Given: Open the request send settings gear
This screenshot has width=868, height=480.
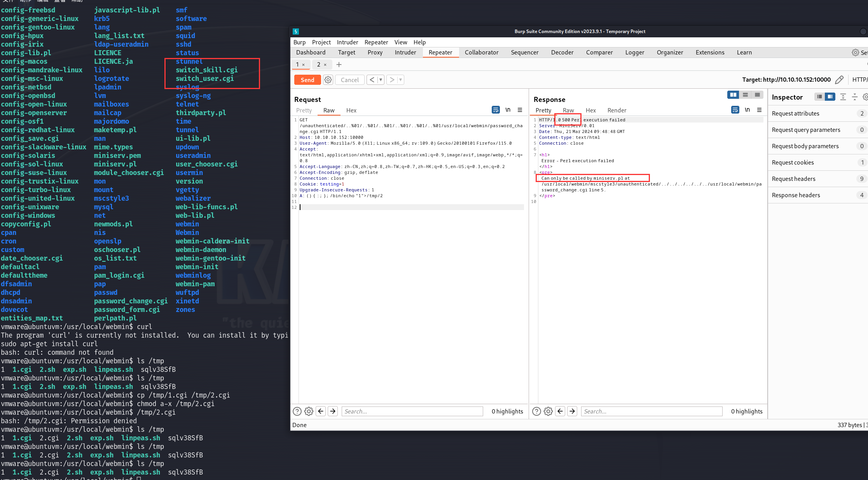Looking at the screenshot, I should click(328, 80).
